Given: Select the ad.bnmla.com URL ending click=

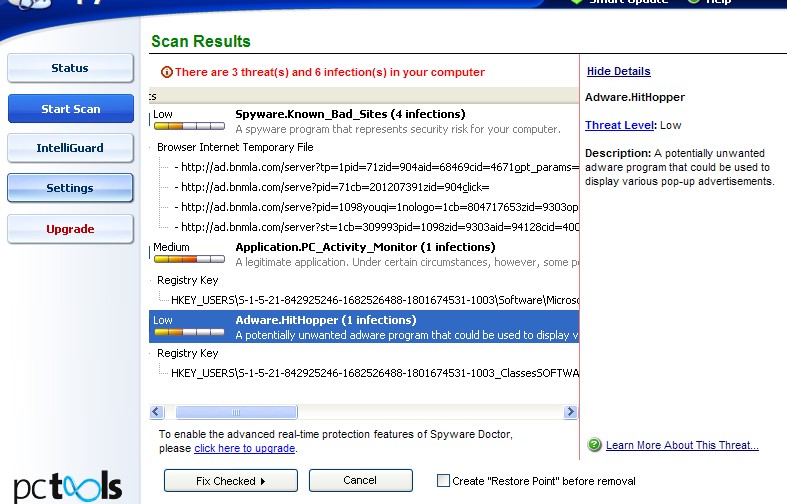Looking at the screenshot, I should point(332,187).
